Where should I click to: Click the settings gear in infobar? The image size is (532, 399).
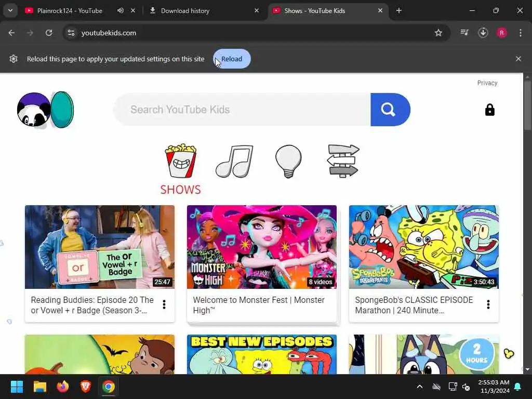pyautogui.click(x=14, y=59)
